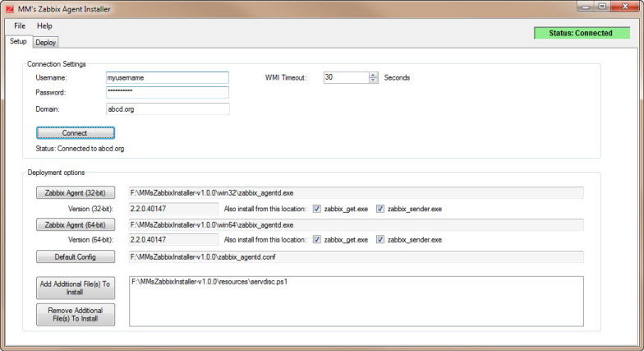Click the Password input field
Image resolution: width=644 pixels, height=351 pixels.
168,92
